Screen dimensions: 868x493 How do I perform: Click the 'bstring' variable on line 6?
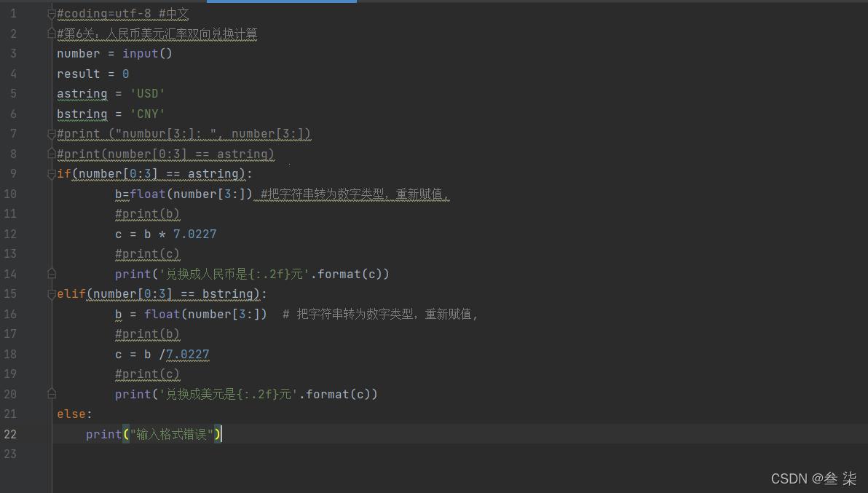82,114
